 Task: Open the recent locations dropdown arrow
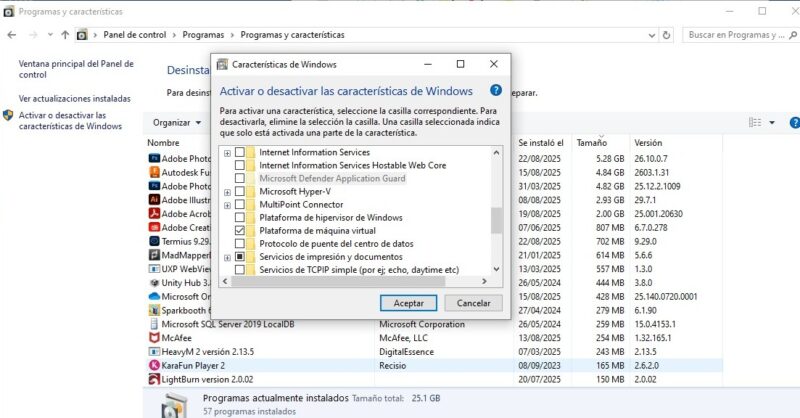click(x=50, y=35)
